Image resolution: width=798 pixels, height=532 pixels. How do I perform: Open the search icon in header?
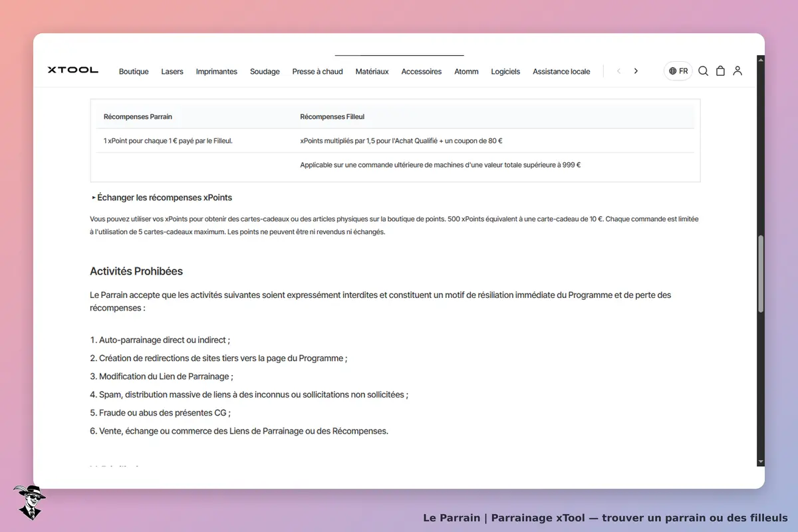pos(703,71)
